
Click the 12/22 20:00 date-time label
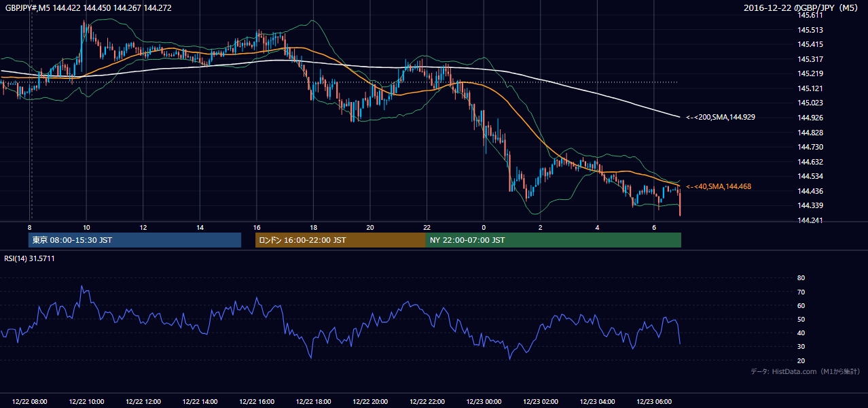click(x=370, y=402)
